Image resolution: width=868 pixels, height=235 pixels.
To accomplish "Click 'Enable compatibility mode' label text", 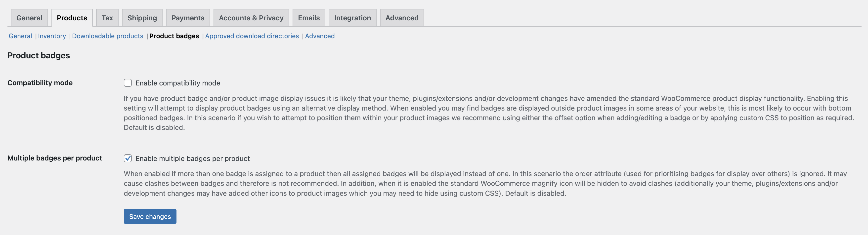I will pyautogui.click(x=177, y=83).
